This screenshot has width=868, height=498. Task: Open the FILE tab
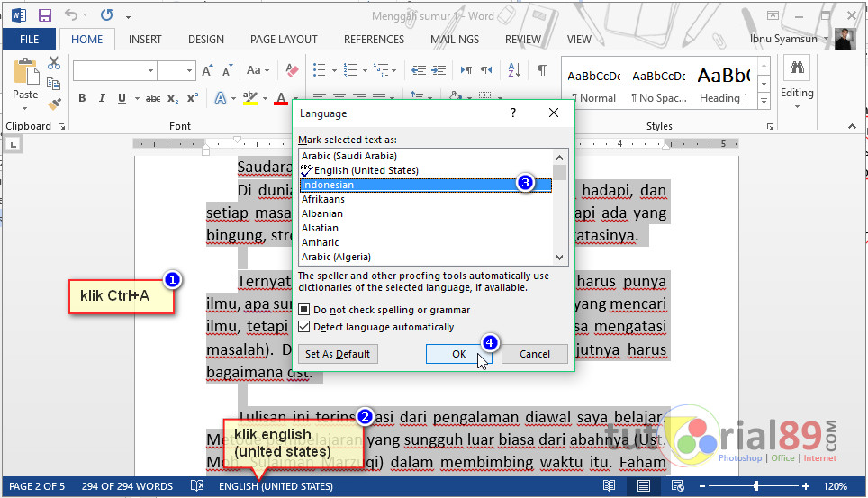30,40
